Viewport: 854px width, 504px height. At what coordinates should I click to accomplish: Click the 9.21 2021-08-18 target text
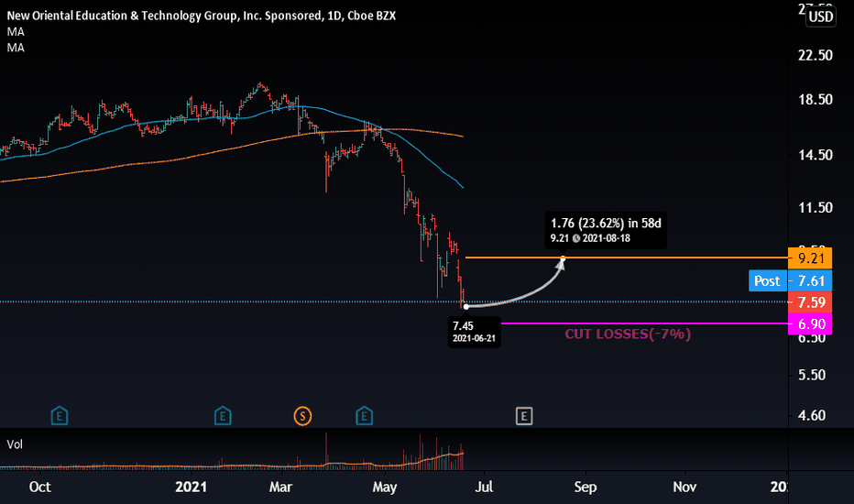pyautogui.click(x=590, y=238)
